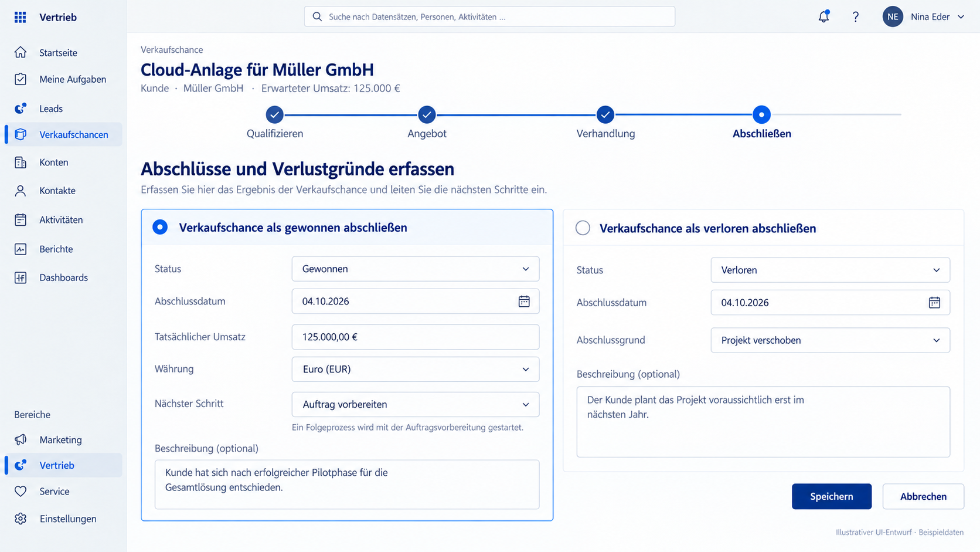
Task: Open calendar picker in Gewonnen Abschlussdatum
Action: click(524, 301)
